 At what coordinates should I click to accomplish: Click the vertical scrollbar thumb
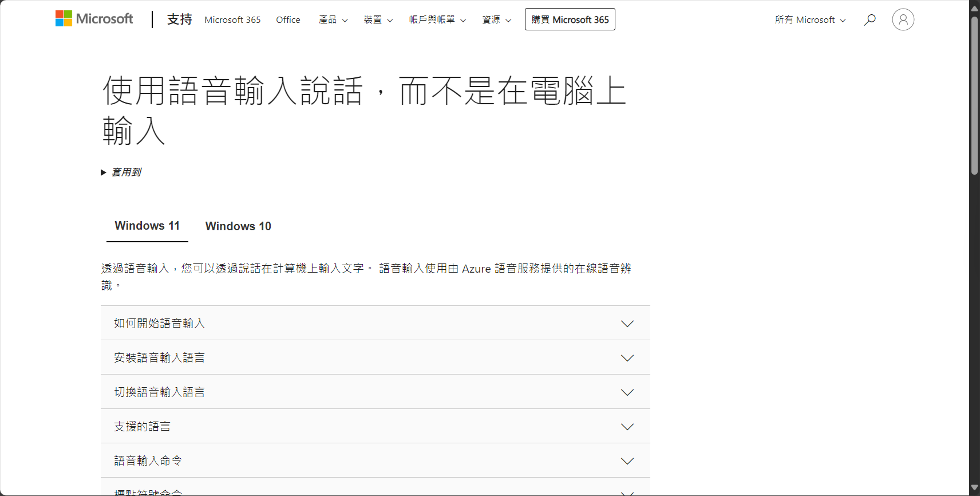pyautogui.click(x=974, y=95)
